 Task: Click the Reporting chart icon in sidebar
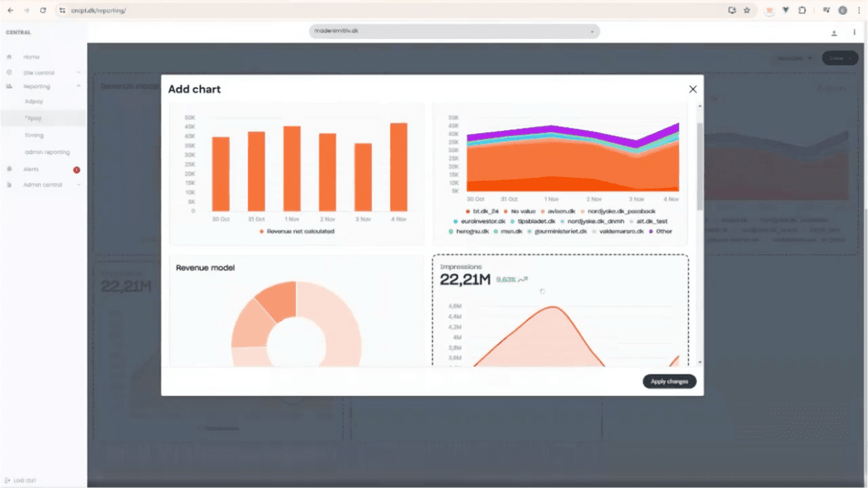tap(10, 87)
